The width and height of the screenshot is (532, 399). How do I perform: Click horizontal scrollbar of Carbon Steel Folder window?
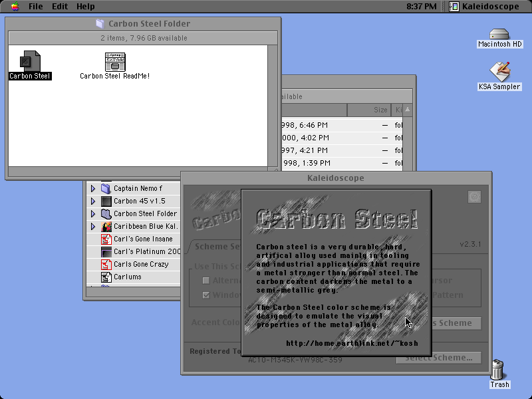coord(138,172)
